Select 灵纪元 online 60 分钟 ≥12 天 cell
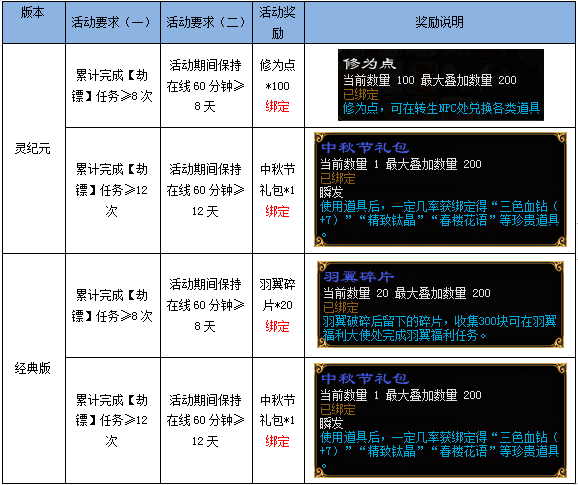Viewport: 578px width, 485px height. point(206,191)
